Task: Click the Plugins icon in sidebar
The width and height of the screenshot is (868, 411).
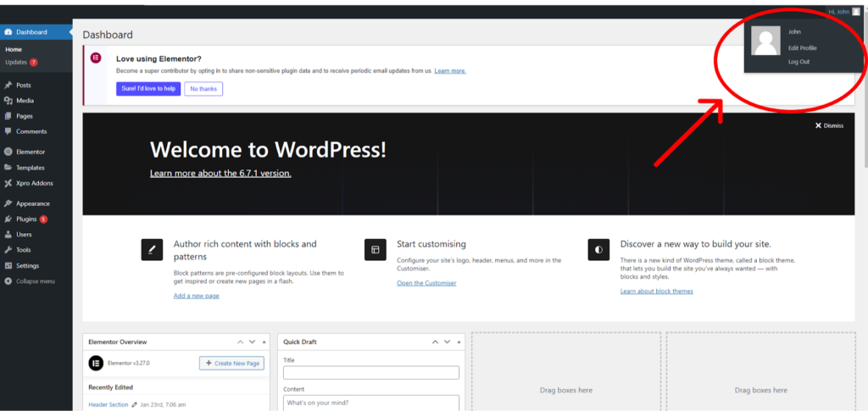Action: [8, 219]
